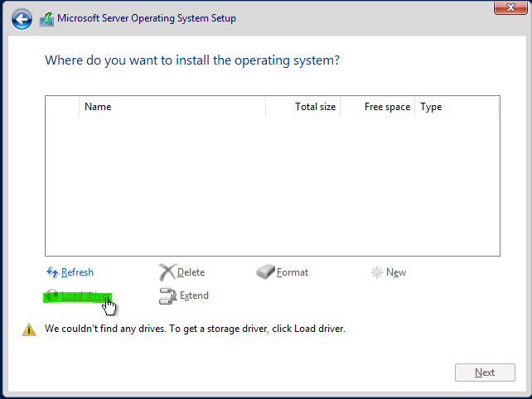This screenshot has height=399, width=532.
Task: Click the Format drive icon
Action: (265, 272)
